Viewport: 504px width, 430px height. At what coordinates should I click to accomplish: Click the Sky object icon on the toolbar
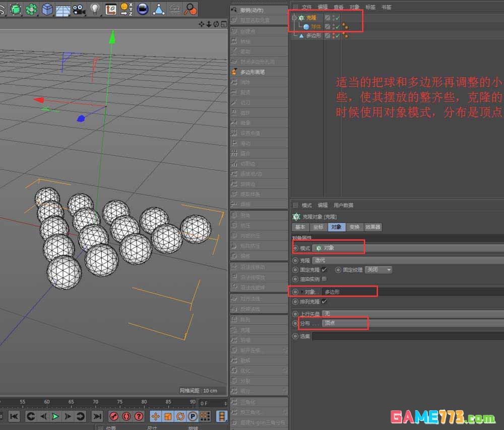(x=143, y=9)
